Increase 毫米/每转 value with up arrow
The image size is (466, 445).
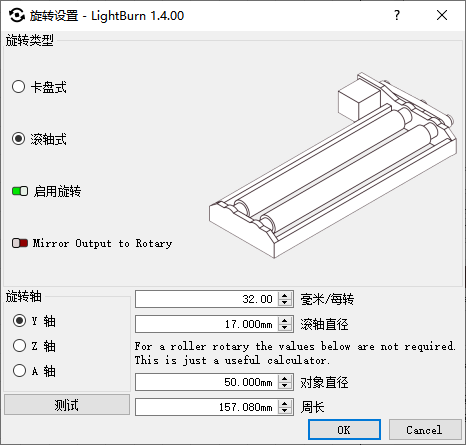(x=284, y=295)
